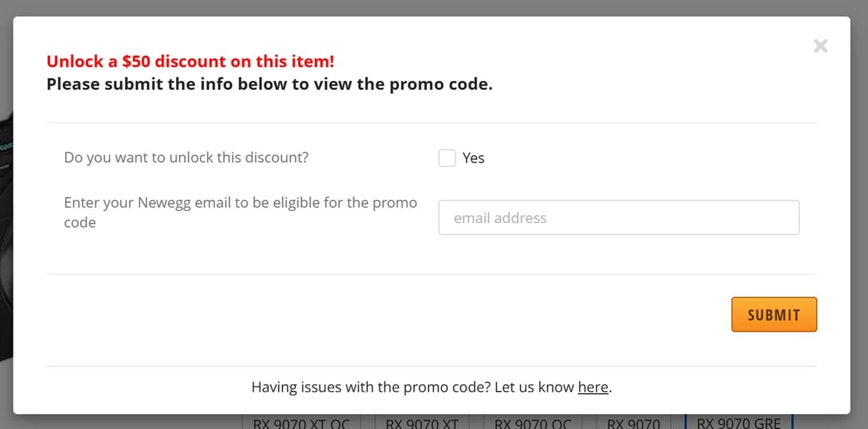The height and width of the screenshot is (429, 868).
Task: Check the Yes checkbox
Action: 447,158
